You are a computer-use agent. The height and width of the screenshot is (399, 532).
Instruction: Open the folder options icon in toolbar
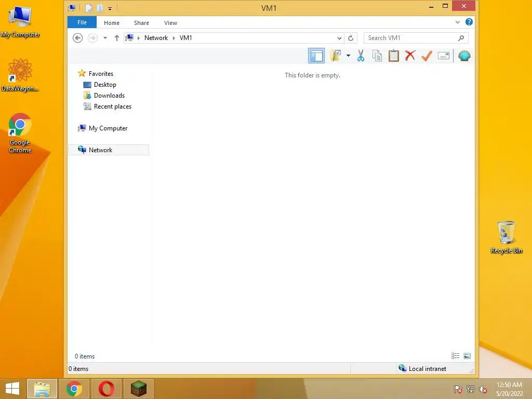336,56
